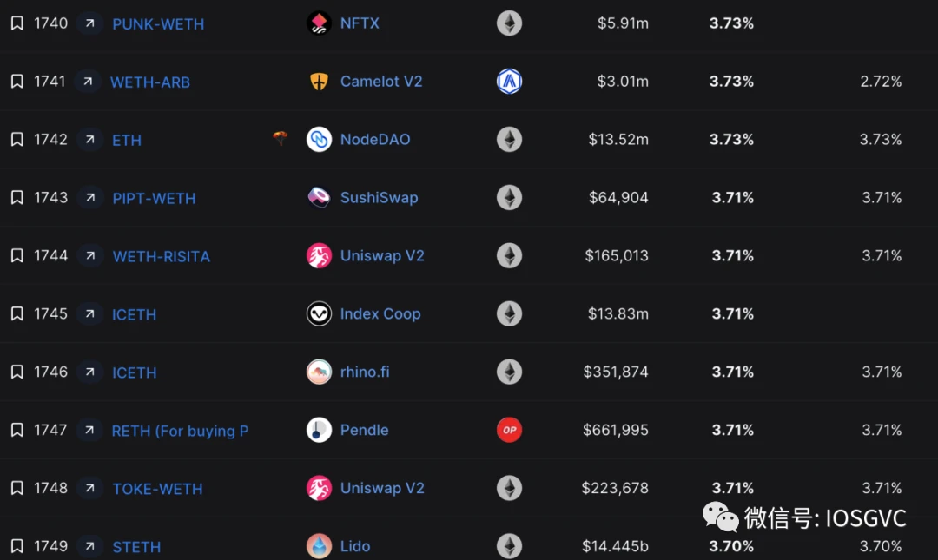
Task: Click the arrow icon next to PIPT-WETH
Action: [x=89, y=198]
